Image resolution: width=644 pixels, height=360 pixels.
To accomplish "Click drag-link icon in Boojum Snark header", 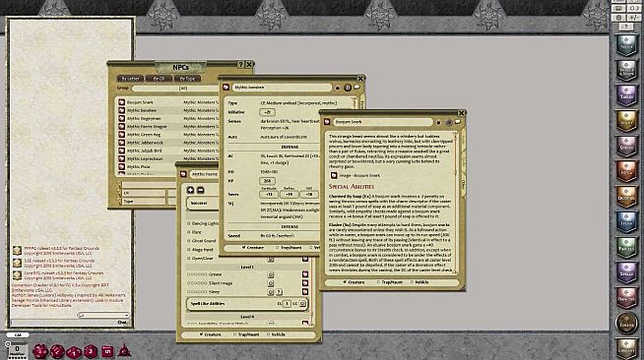I will click(x=327, y=122).
